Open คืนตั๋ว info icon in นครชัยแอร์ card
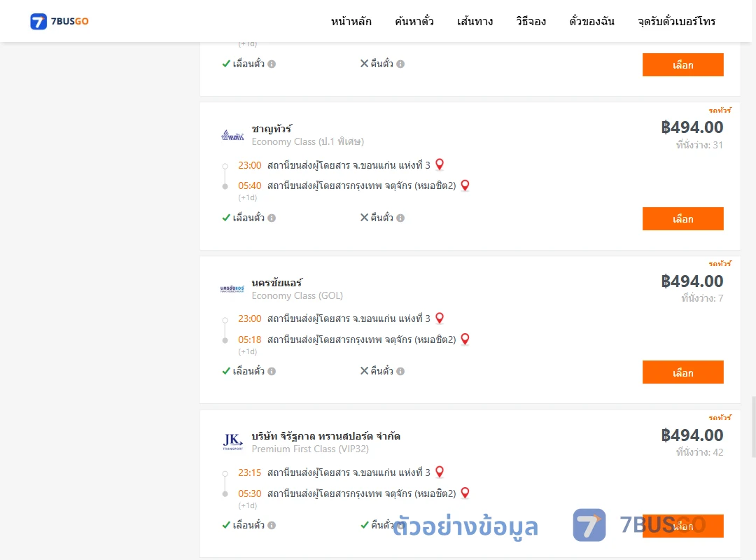756x560 pixels. [x=400, y=372]
